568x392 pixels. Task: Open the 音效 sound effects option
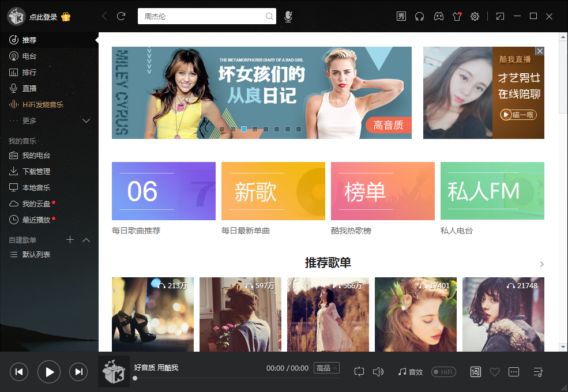click(x=411, y=372)
